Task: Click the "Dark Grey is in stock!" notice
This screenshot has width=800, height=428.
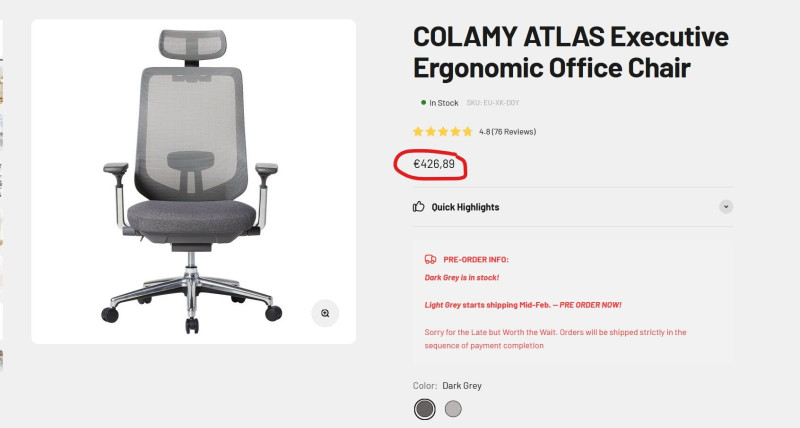Action: click(x=461, y=277)
